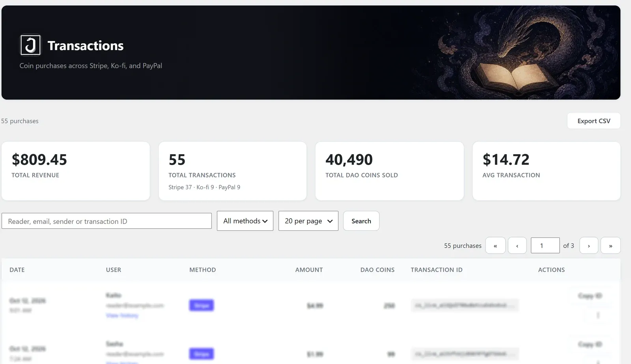Click the Search button
The image size is (631, 364).
click(361, 221)
